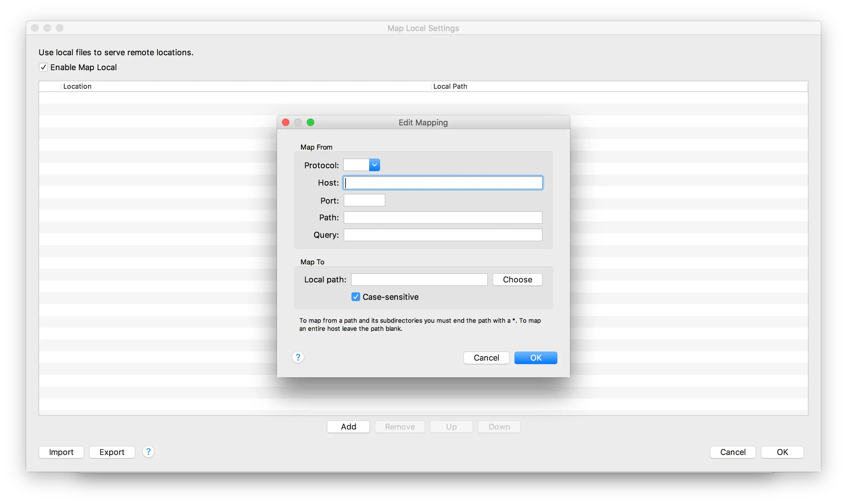
Task: Click into the Query field
Action: [x=443, y=235]
